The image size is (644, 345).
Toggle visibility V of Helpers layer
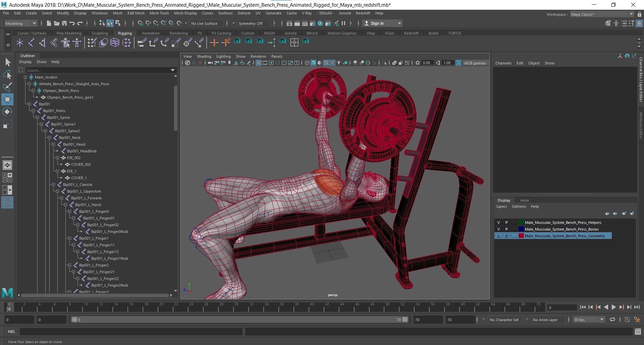click(498, 223)
